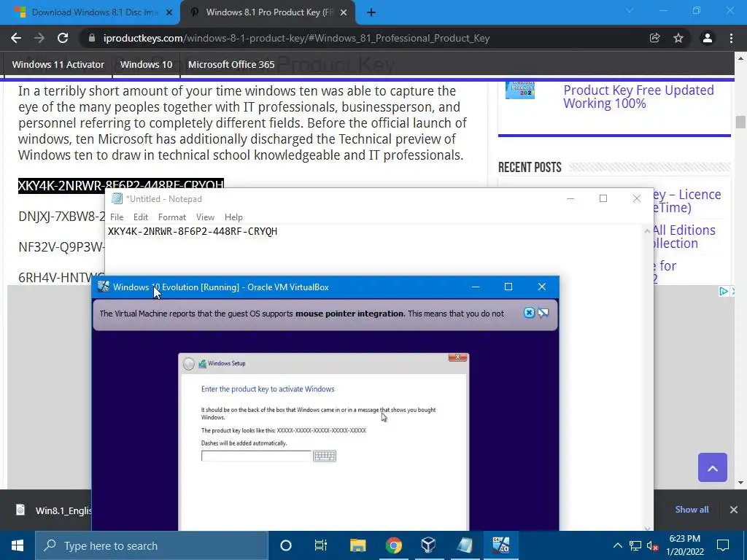Click the Chrome tab search chevron
The image size is (747, 560).
(x=630, y=10)
